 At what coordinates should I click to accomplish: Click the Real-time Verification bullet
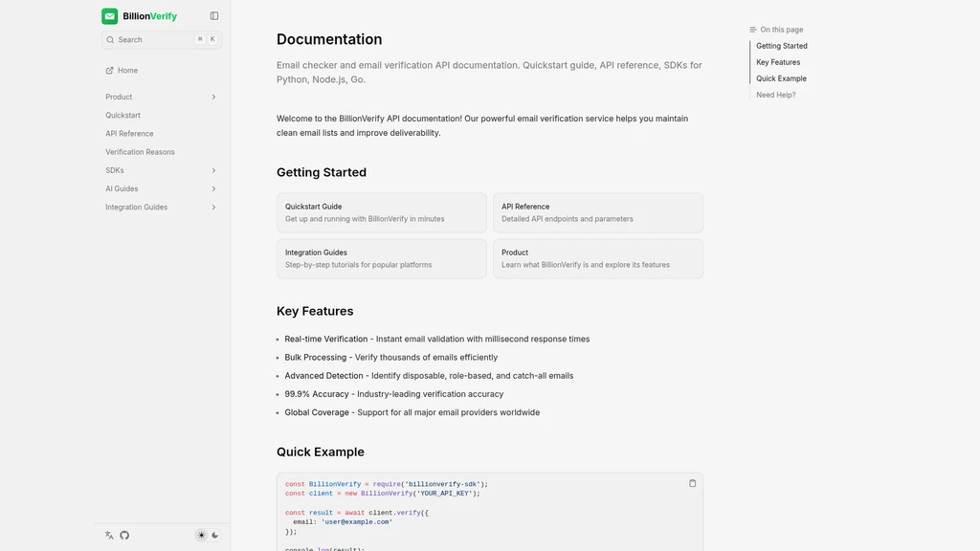pyautogui.click(x=436, y=340)
